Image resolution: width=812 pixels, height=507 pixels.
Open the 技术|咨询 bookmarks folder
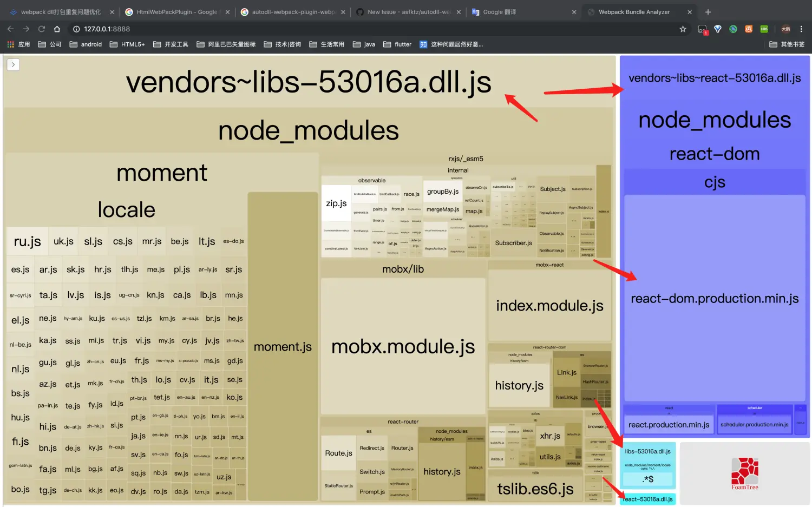tap(282, 44)
